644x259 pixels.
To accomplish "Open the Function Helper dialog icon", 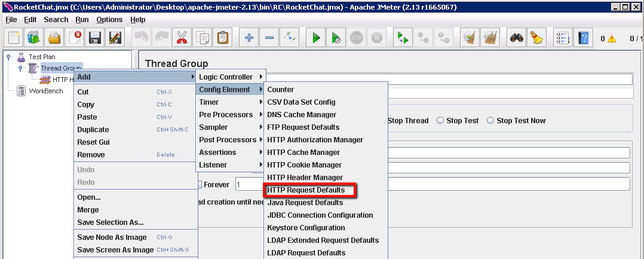I will point(563,38).
